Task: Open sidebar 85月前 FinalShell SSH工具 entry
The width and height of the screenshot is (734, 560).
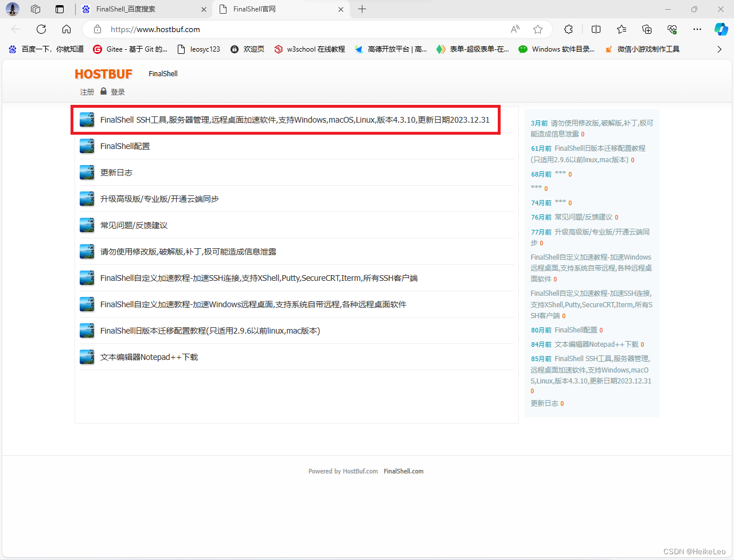Action: pyautogui.click(x=591, y=370)
